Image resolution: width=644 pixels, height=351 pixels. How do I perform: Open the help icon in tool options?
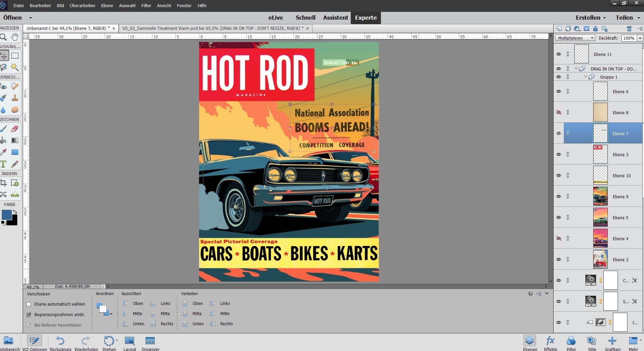tap(530, 294)
